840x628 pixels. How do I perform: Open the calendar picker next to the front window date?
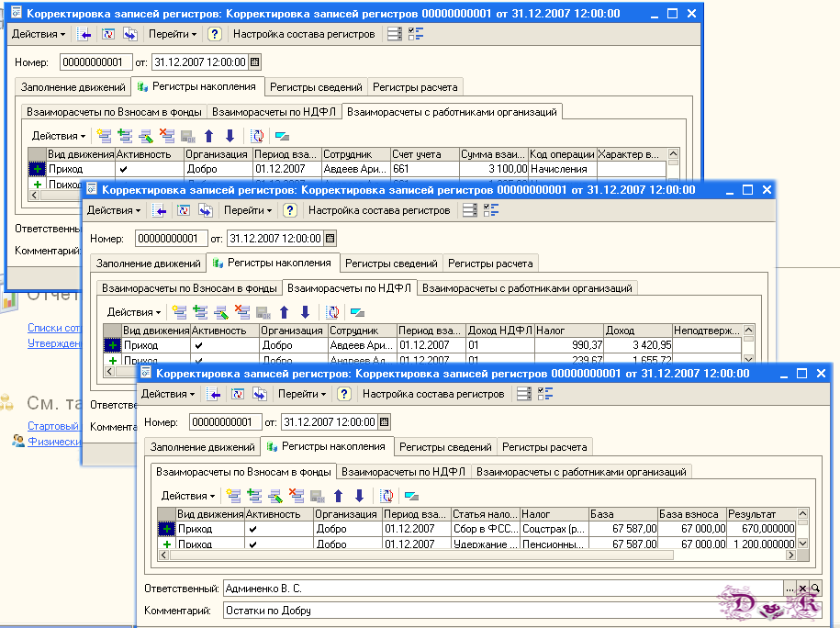pos(384,422)
